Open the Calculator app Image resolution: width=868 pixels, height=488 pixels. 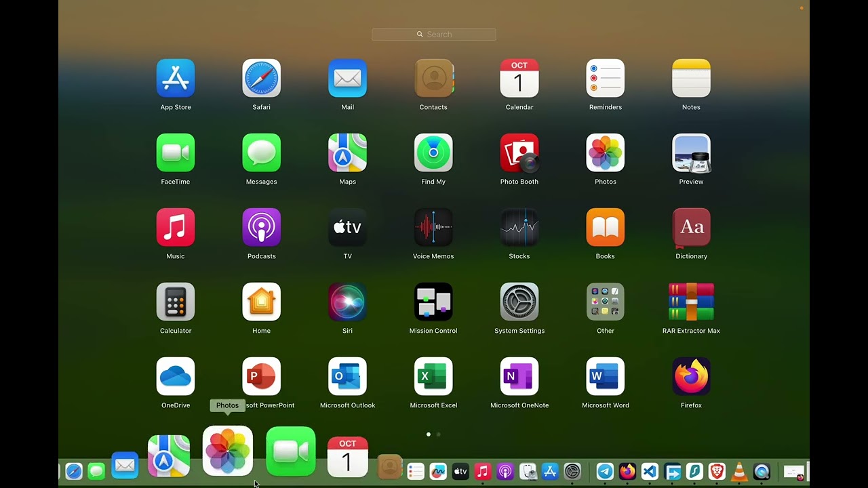pyautogui.click(x=176, y=302)
